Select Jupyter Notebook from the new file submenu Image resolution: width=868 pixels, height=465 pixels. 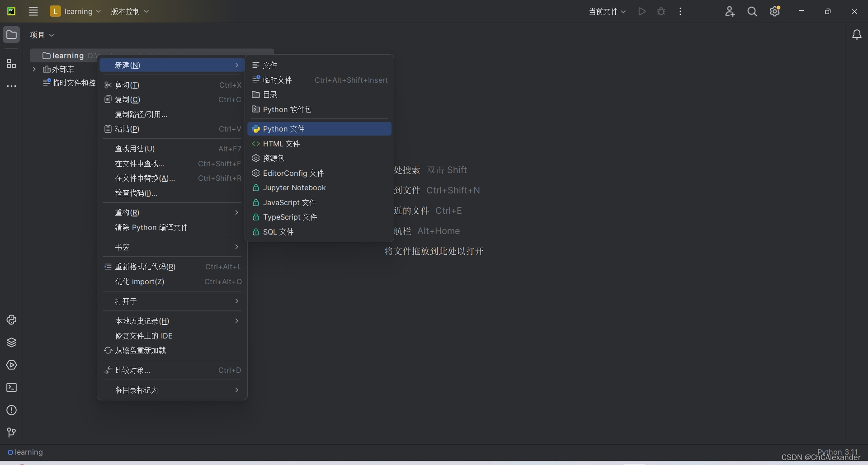tap(294, 188)
